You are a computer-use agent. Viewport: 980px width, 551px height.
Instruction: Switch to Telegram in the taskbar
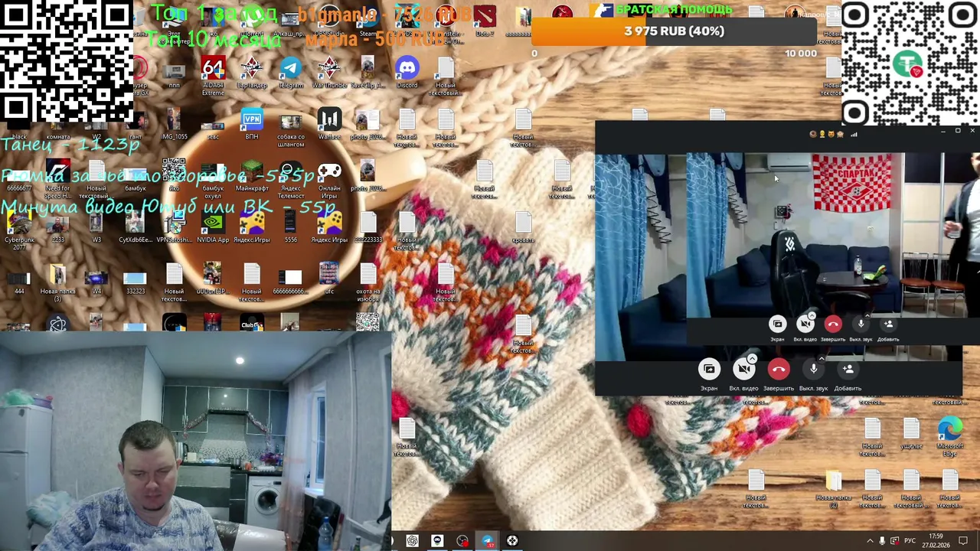pyautogui.click(x=488, y=541)
